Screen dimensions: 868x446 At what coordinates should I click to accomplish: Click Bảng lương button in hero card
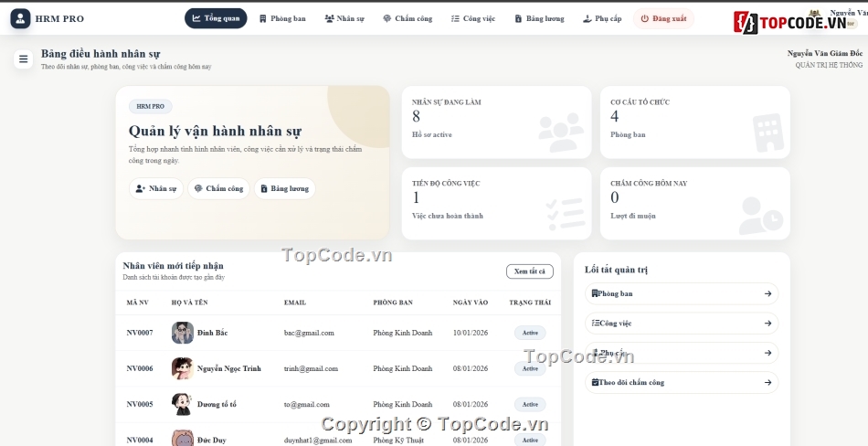284,188
